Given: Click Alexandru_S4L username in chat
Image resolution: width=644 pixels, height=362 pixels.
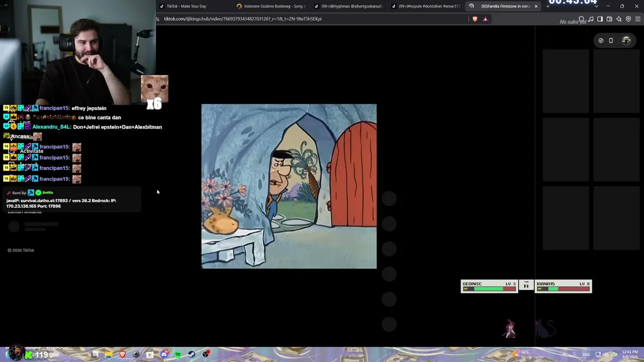Looking at the screenshot, I should point(51,127).
